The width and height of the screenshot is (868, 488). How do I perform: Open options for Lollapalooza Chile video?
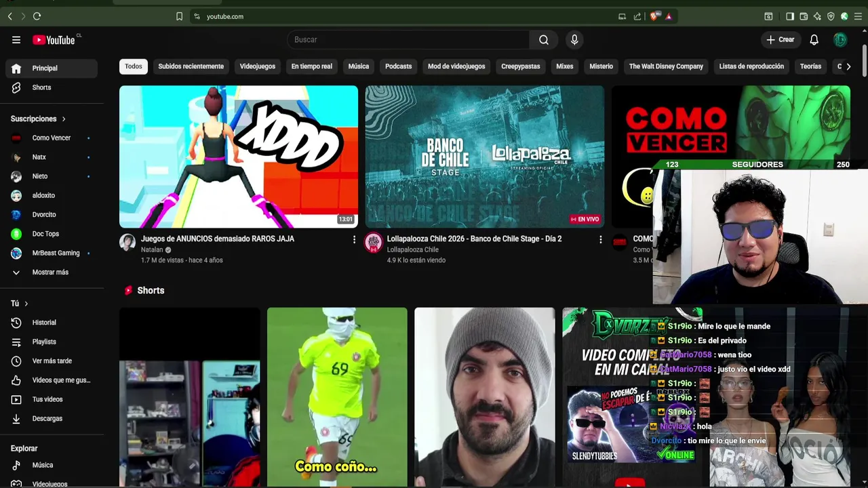[x=600, y=239]
